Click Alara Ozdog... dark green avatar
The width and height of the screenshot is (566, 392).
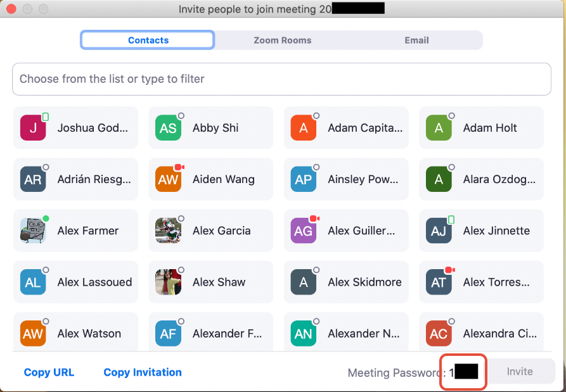[x=439, y=179]
